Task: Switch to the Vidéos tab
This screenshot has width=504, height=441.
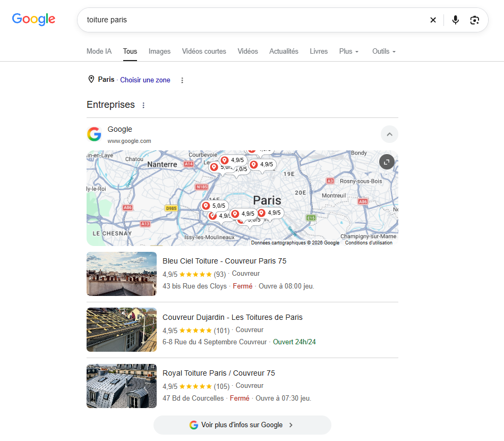Action: [x=247, y=52]
